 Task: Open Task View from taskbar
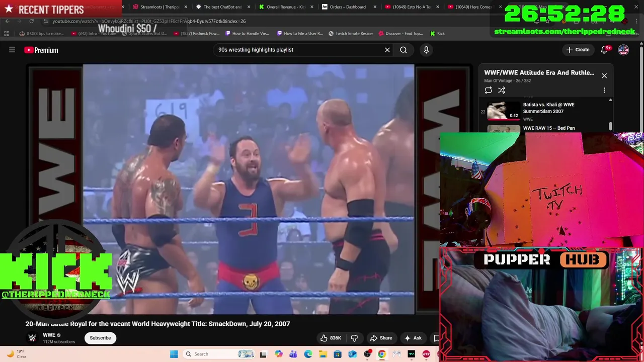[x=263, y=354]
